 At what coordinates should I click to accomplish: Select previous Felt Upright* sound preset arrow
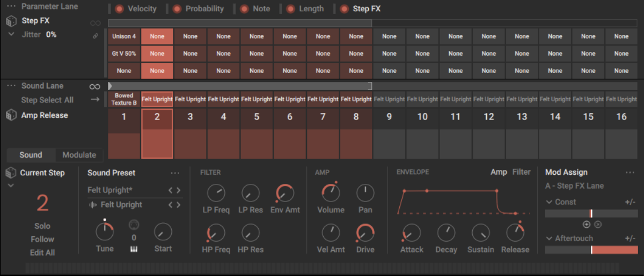(171, 190)
